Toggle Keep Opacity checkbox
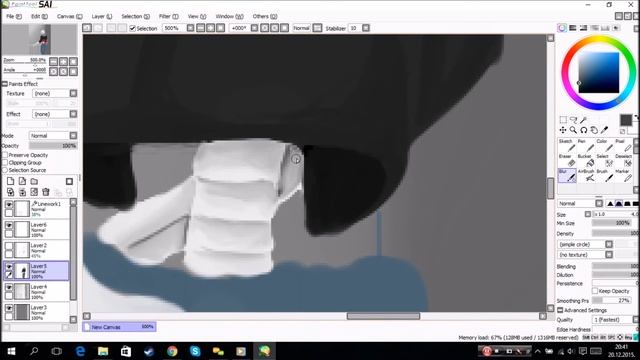The width and height of the screenshot is (640, 360). point(595,291)
